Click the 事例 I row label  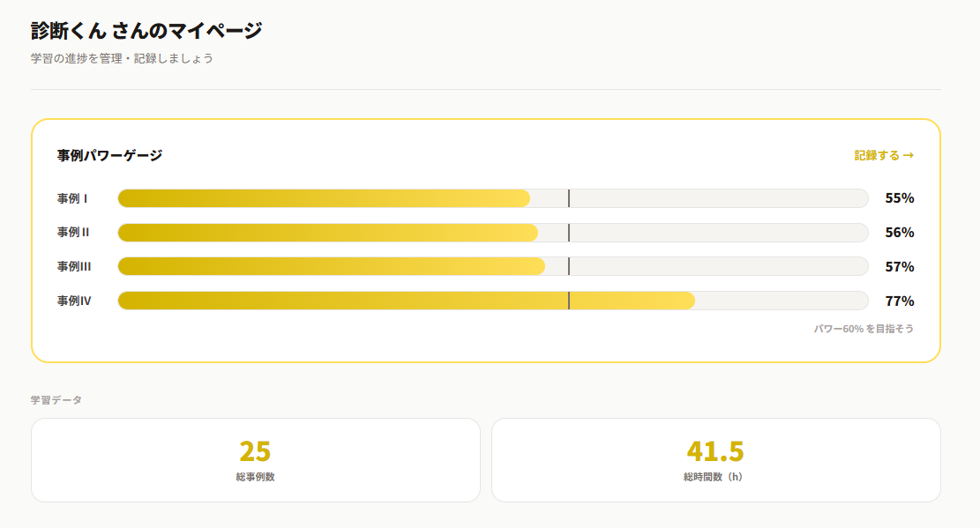71,198
